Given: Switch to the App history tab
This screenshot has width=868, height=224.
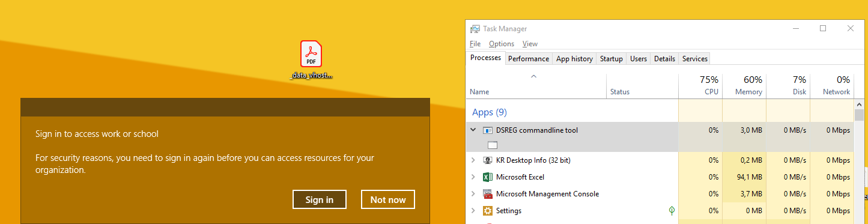Looking at the screenshot, I should 574,59.
